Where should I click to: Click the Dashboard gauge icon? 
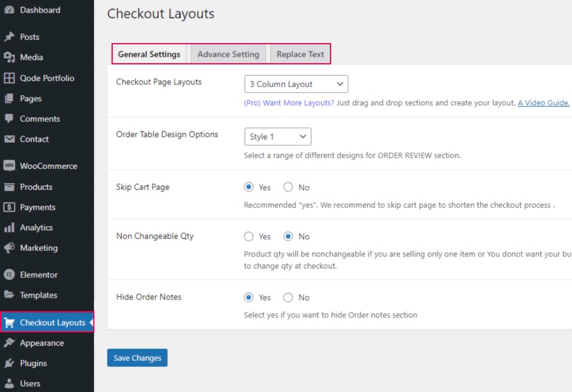click(9, 10)
